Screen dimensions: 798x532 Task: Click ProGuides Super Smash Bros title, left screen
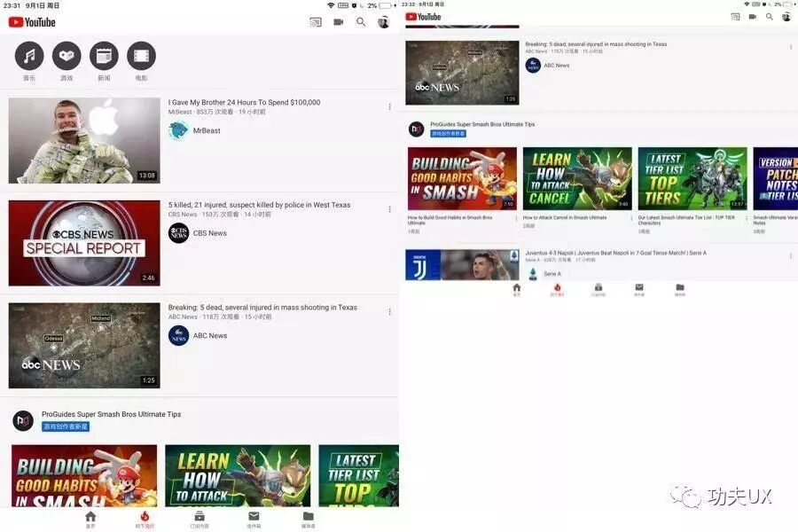[x=112, y=414]
